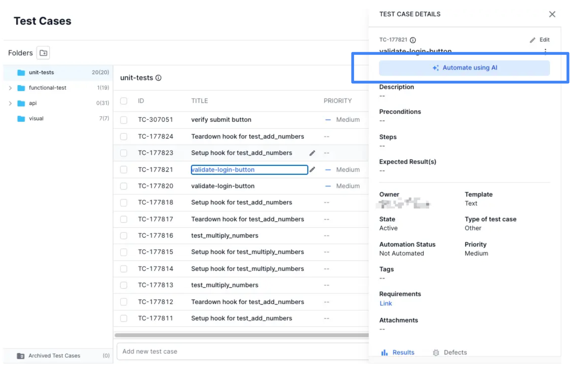This screenshot has height=370, width=588.
Task: Click pencil icon next to validate-login-button field
Action: click(312, 169)
